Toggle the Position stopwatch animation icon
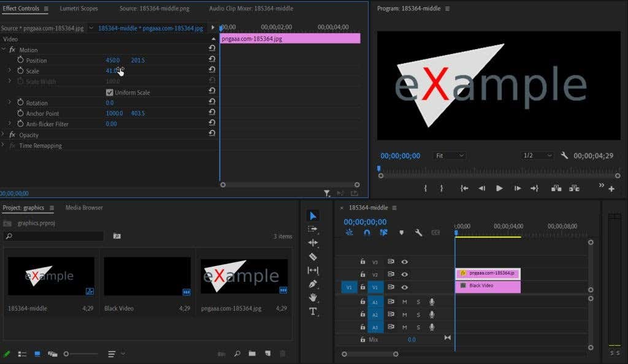The height and width of the screenshot is (364, 628). (20, 60)
